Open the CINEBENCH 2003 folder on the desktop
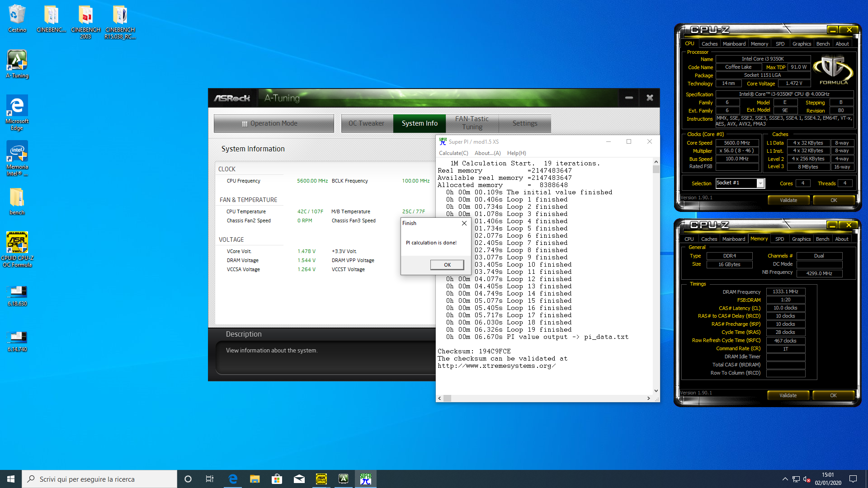 pos(85,22)
